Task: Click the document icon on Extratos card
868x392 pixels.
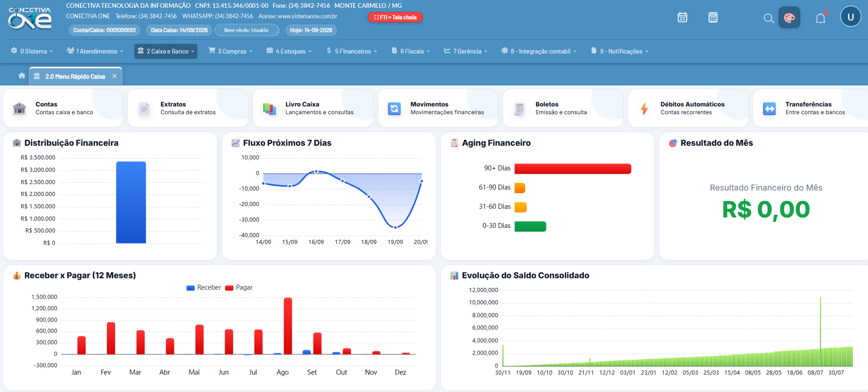Action: [144, 108]
